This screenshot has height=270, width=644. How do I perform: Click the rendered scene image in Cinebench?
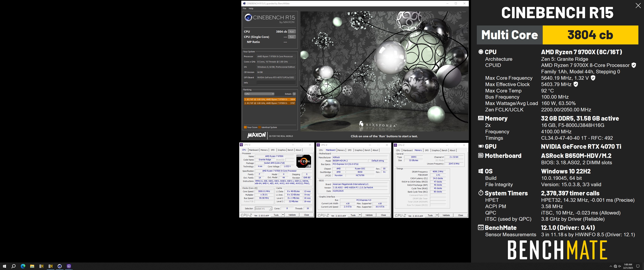[x=384, y=71]
